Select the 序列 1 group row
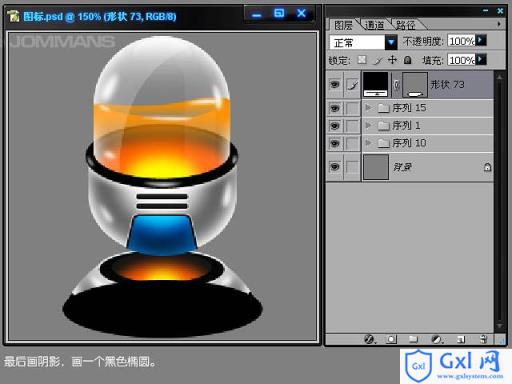The width and height of the screenshot is (512, 384). tap(428, 126)
